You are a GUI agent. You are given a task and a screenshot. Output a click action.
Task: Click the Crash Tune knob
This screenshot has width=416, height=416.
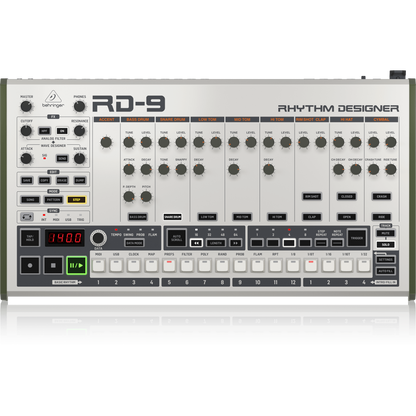(373, 169)
